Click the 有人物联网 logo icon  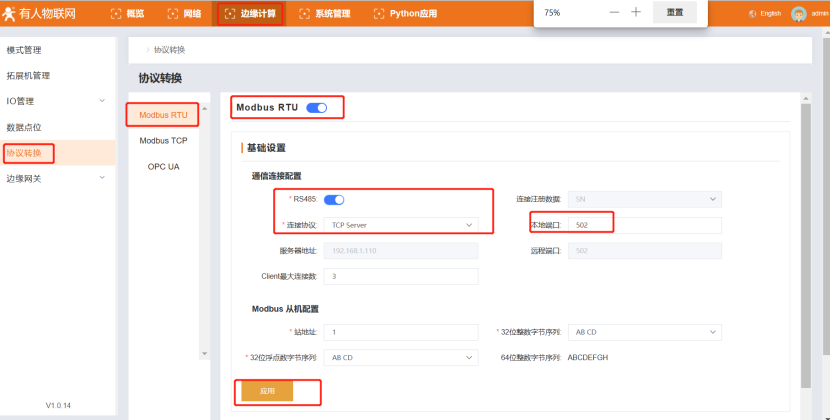pyautogui.click(x=9, y=14)
